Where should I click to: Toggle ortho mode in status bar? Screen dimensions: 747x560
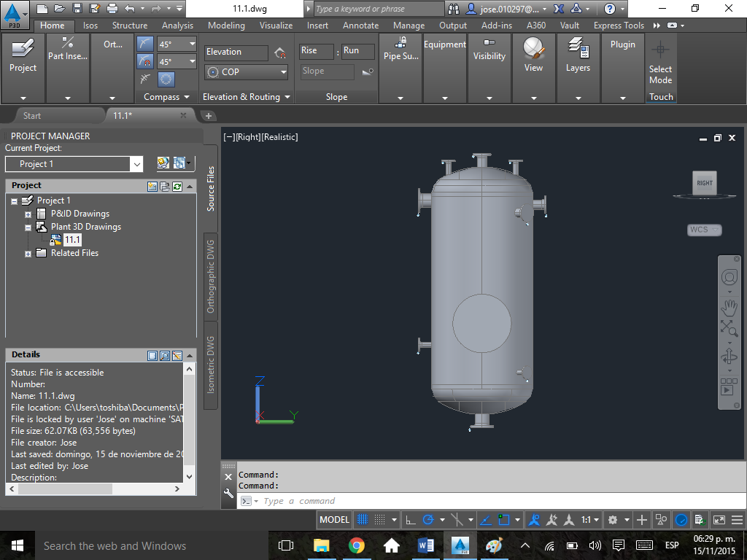(x=411, y=519)
